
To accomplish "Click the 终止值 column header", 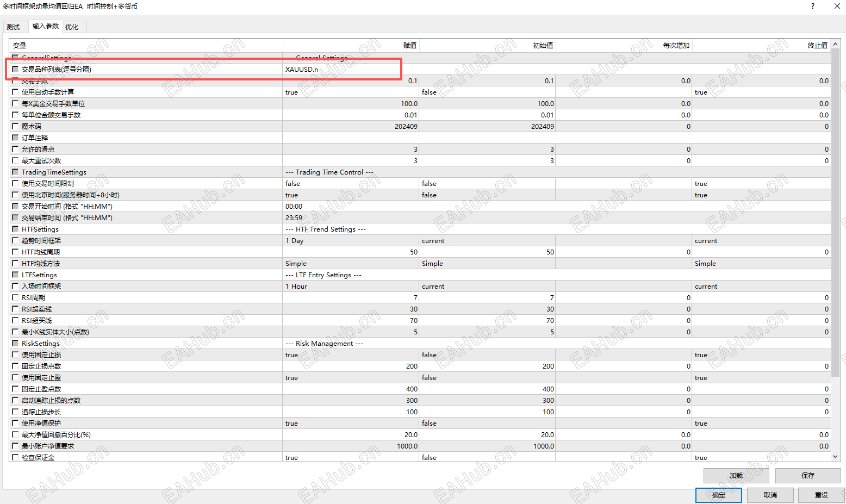I will tap(762, 46).
